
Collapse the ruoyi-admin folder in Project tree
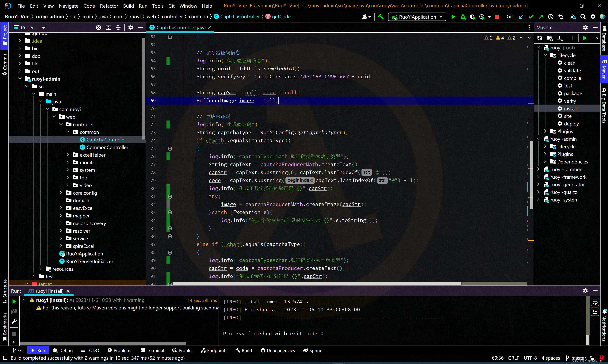pos(20,79)
